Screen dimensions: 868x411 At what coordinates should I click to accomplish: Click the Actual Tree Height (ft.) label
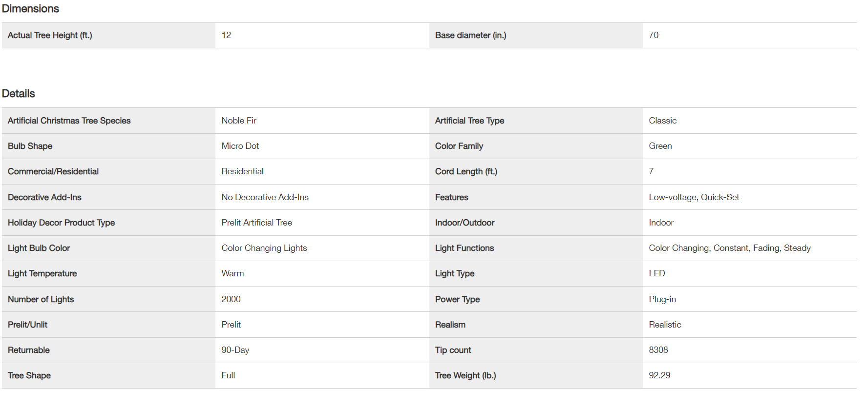coord(50,35)
